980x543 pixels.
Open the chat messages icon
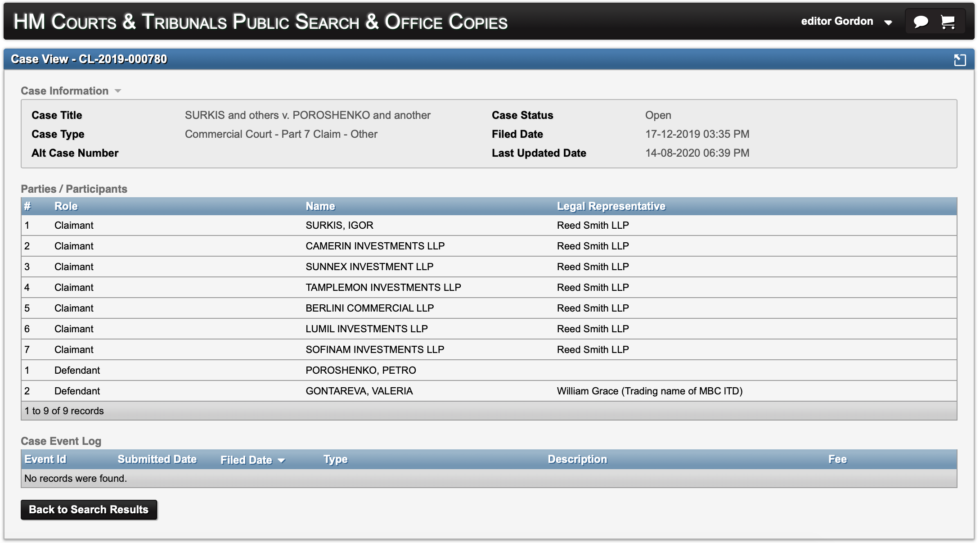pyautogui.click(x=921, y=21)
